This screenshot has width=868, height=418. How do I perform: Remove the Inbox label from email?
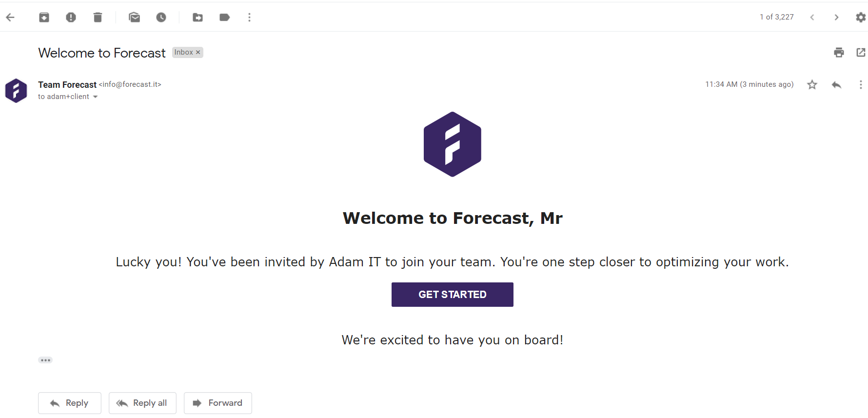[x=198, y=52]
